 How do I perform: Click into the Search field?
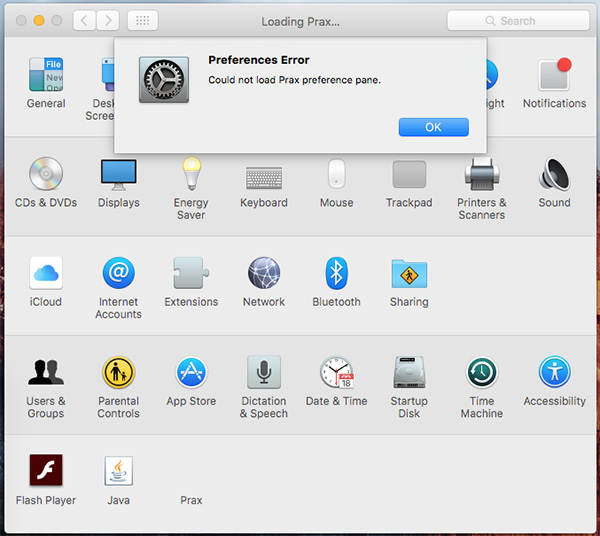[518, 21]
